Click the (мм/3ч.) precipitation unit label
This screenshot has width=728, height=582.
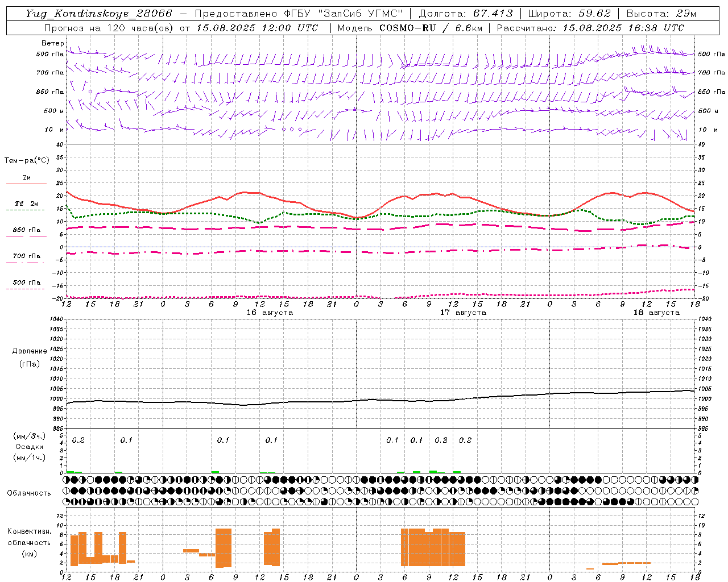(x=29, y=436)
